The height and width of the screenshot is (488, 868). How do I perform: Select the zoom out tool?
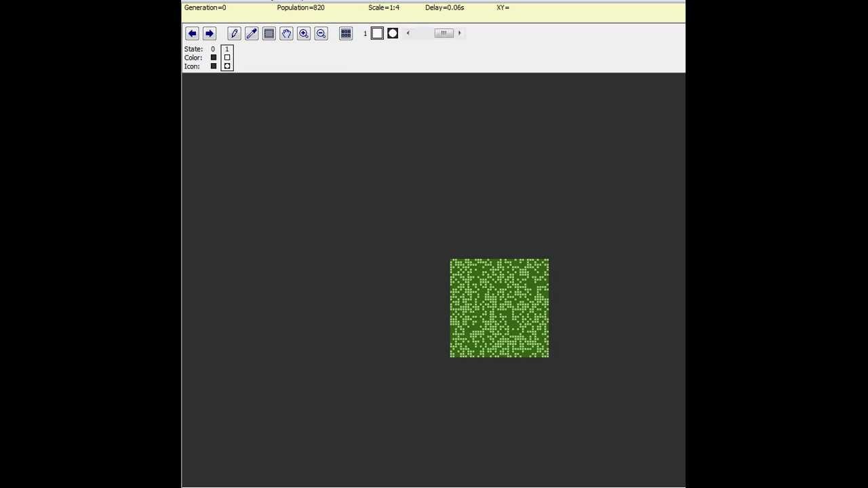[321, 33]
